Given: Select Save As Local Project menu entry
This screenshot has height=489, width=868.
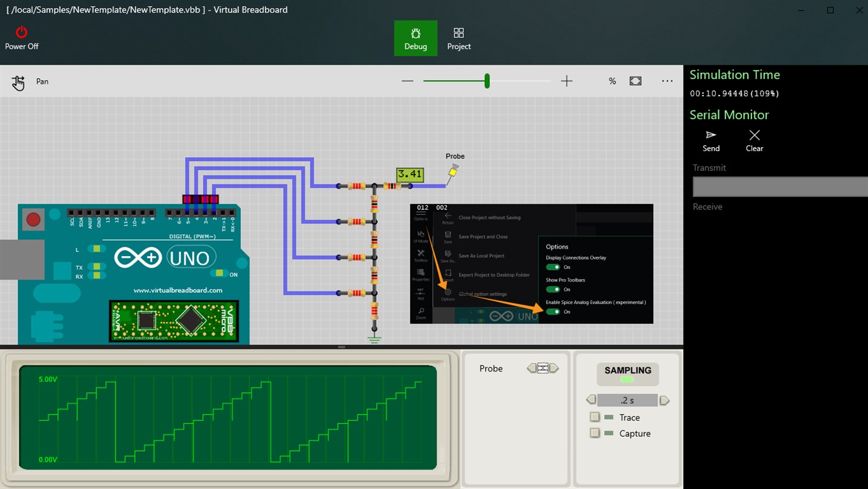Looking at the screenshot, I should pyautogui.click(x=483, y=255).
